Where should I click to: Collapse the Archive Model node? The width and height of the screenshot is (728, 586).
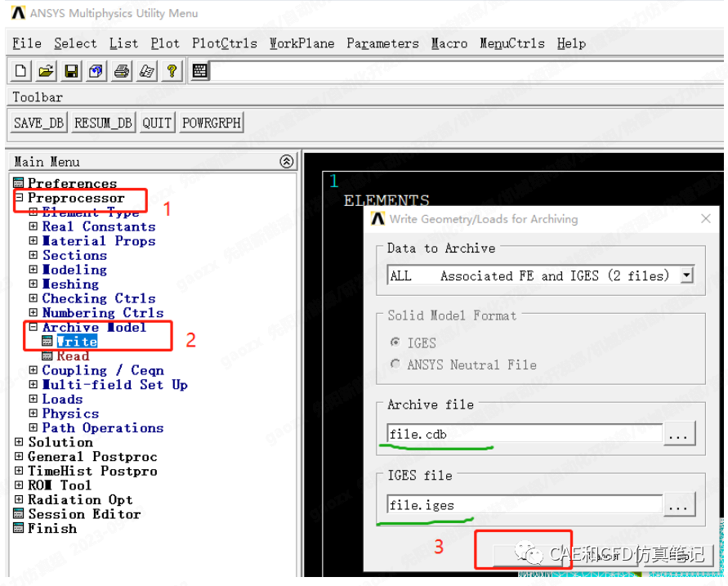click(33, 327)
